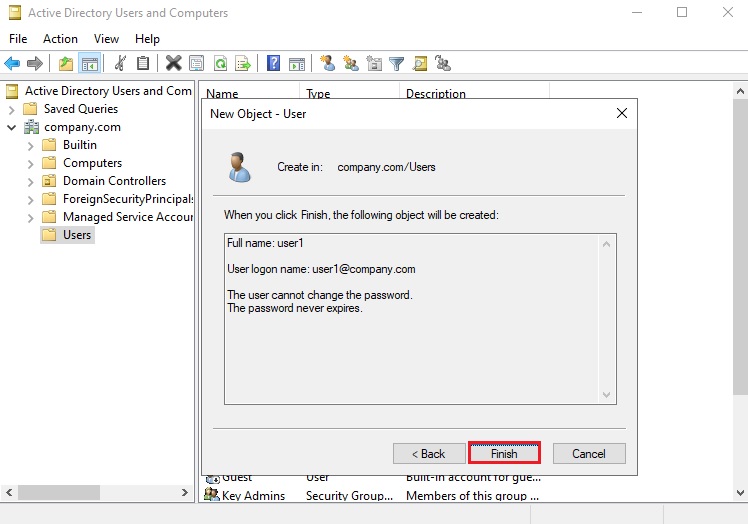
Task: Click the Filter funnel toolbar icon
Action: pyautogui.click(x=397, y=63)
